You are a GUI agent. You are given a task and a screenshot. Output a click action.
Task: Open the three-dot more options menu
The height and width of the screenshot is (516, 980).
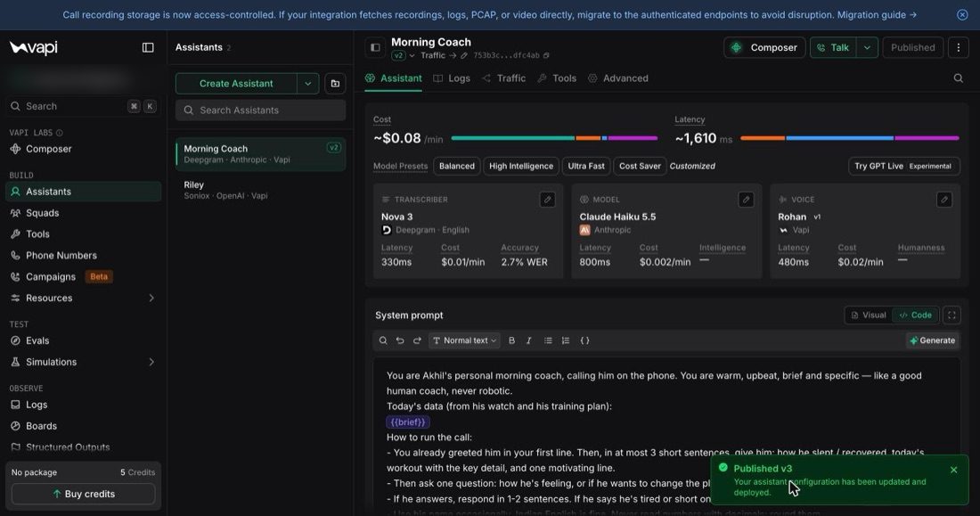pos(958,47)
